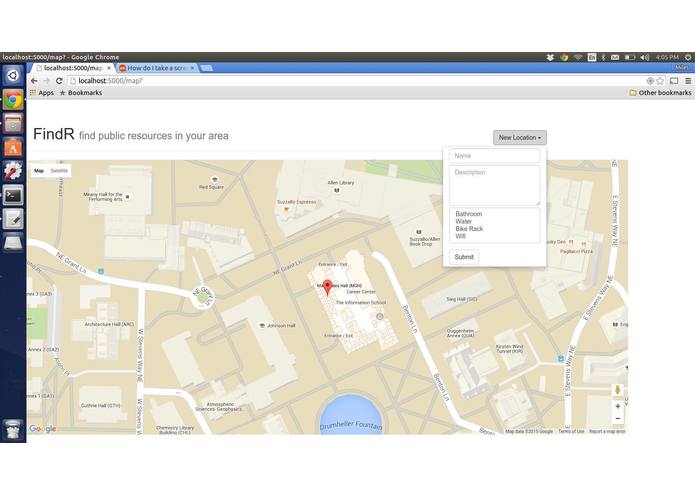Select Water in the resource list

[463, 221]
